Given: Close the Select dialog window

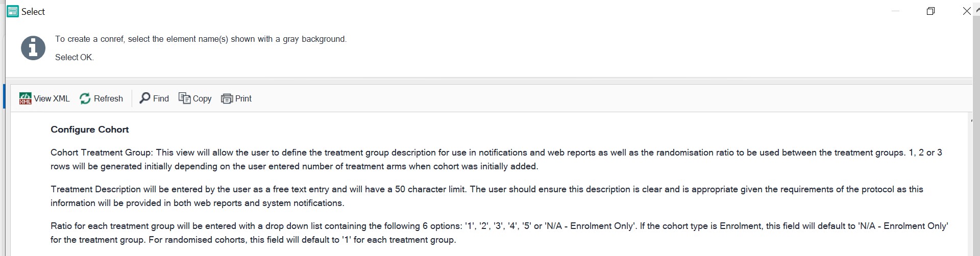Looking at the screenshot, I should pyautogui.click(x=966, y=11).
